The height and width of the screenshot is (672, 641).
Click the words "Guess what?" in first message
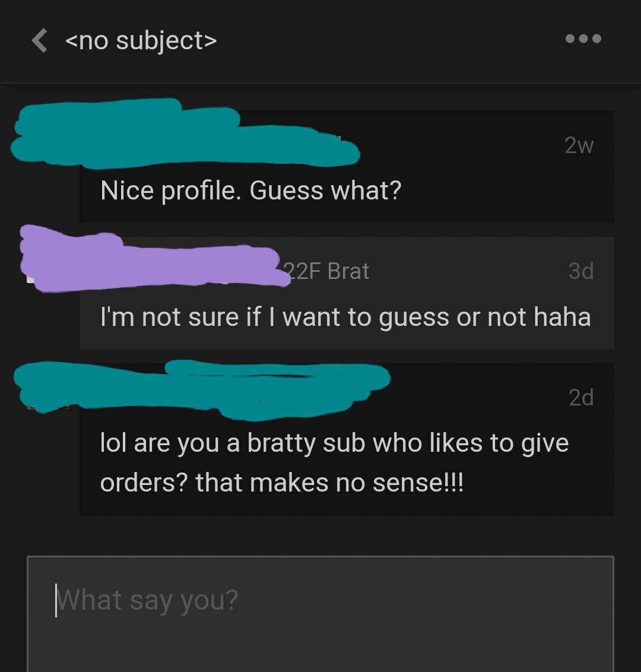click(325, 191)
